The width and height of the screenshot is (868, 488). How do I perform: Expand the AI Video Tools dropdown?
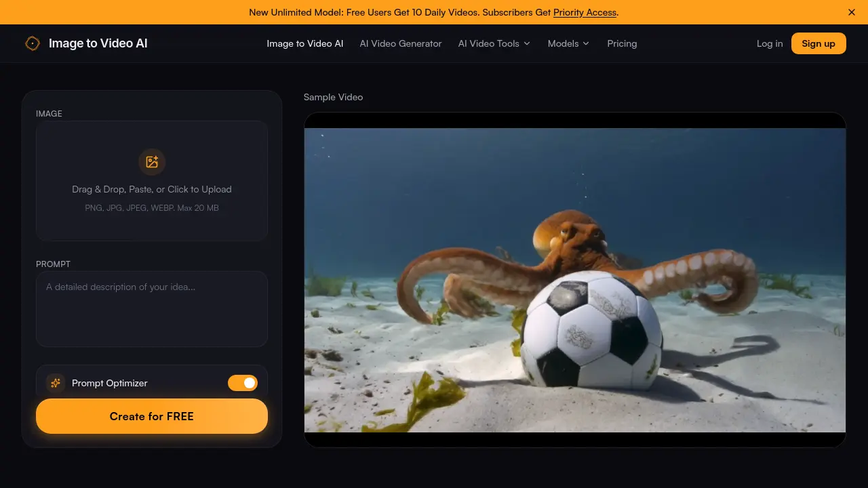click(494, 43)
